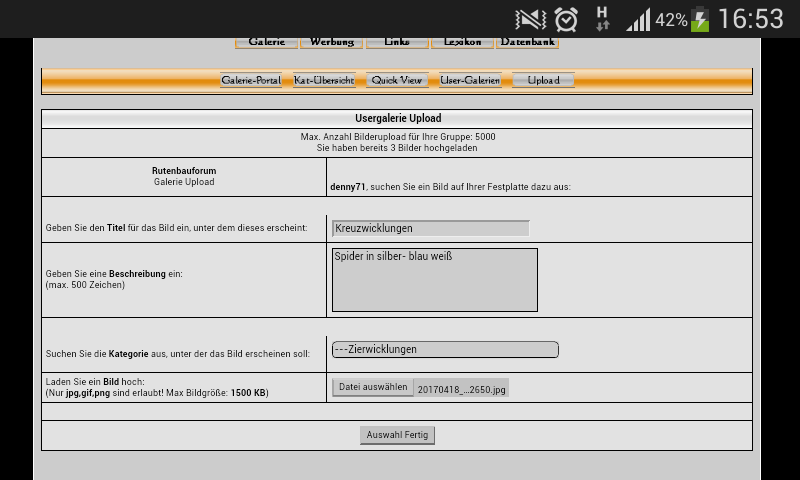Viewport: 800px width, 480px height.
Task: Click the 'Max. Anzahl Bilderupload' line
Action: point(397,137)
